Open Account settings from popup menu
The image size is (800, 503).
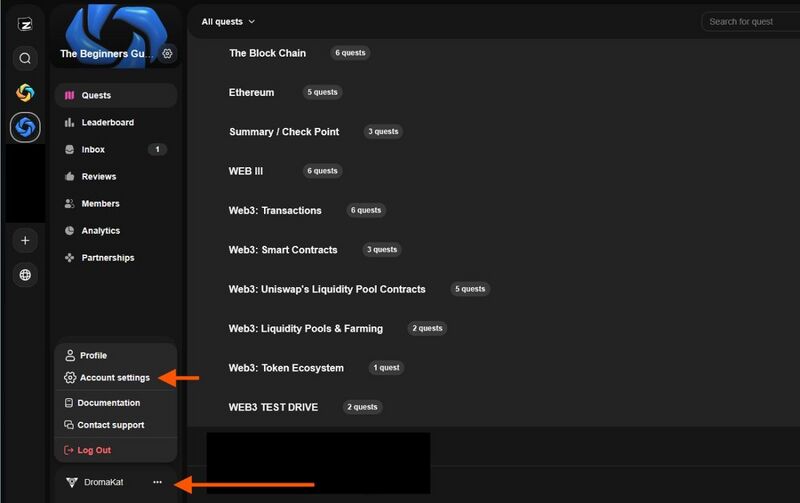coord(114,378)
